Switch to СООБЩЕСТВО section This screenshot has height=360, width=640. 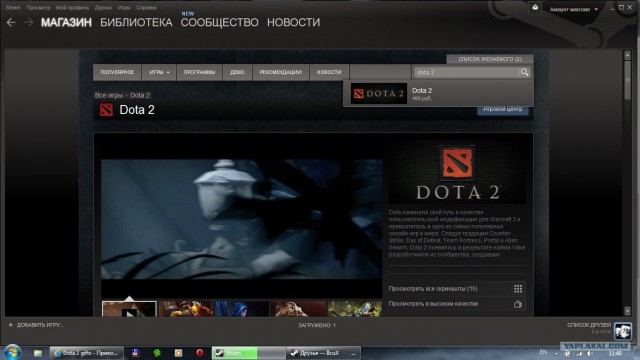219,22
